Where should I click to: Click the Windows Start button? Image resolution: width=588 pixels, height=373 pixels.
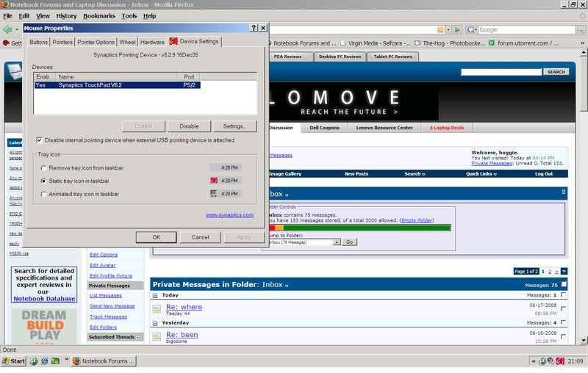click(13, 361)
